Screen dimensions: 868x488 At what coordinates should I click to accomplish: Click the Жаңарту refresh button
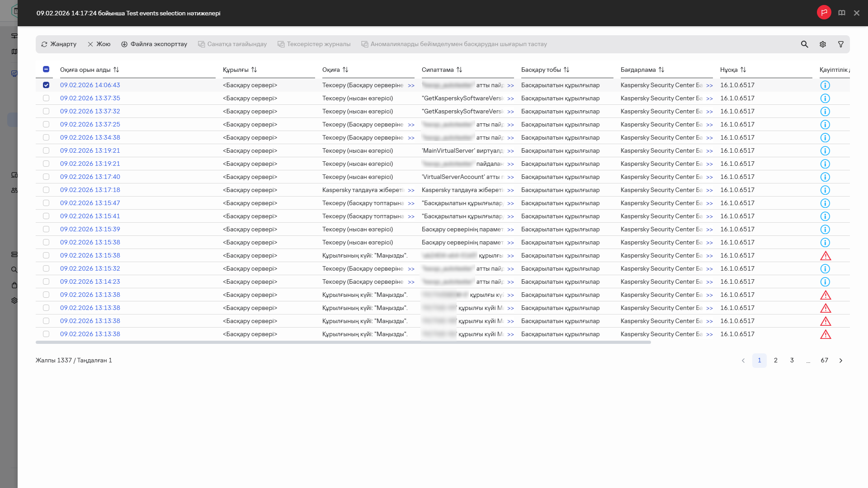click(x=59, y=44)
